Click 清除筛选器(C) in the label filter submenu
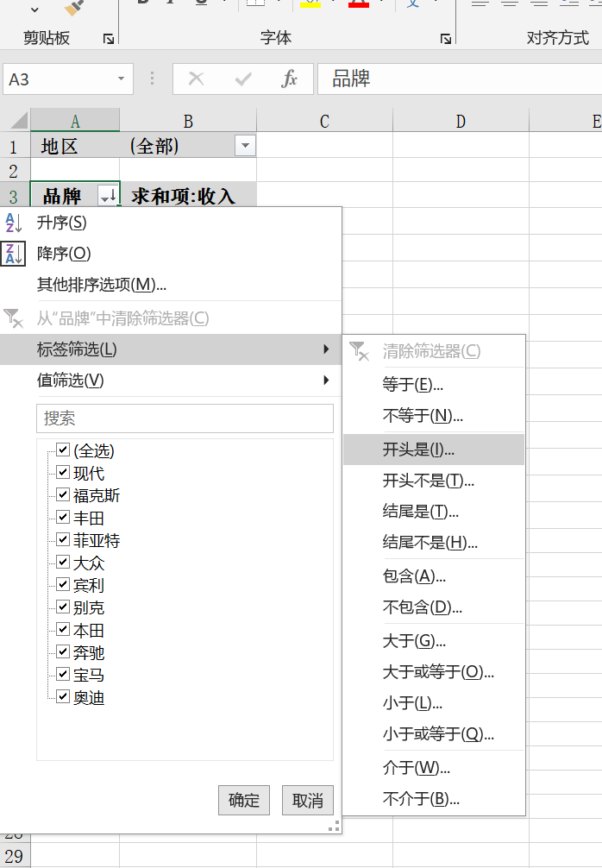The image size is (602, 868). pyautogui.click(x=433, y=351)
